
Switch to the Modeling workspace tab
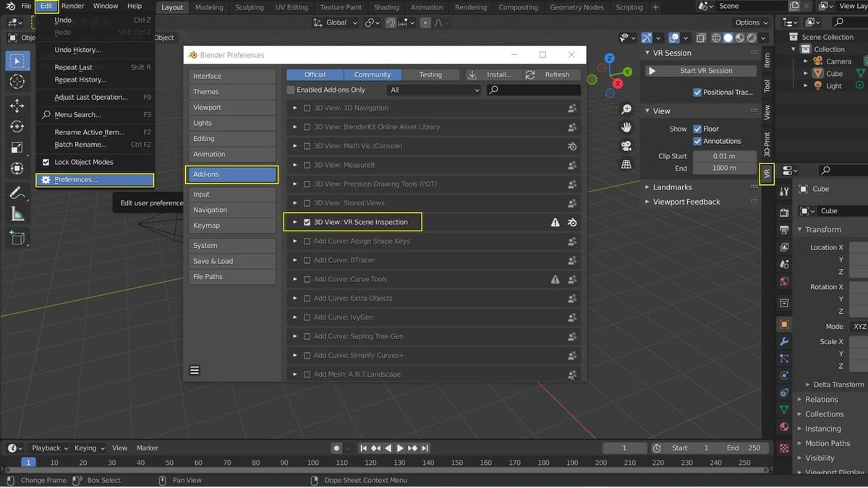tap(209, 7)
